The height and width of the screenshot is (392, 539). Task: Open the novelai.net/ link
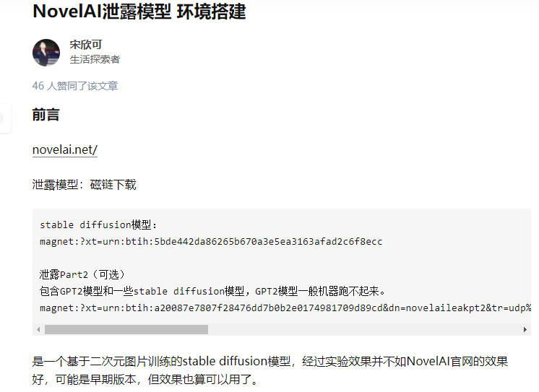pyautogui.click(x=65, y=149)
